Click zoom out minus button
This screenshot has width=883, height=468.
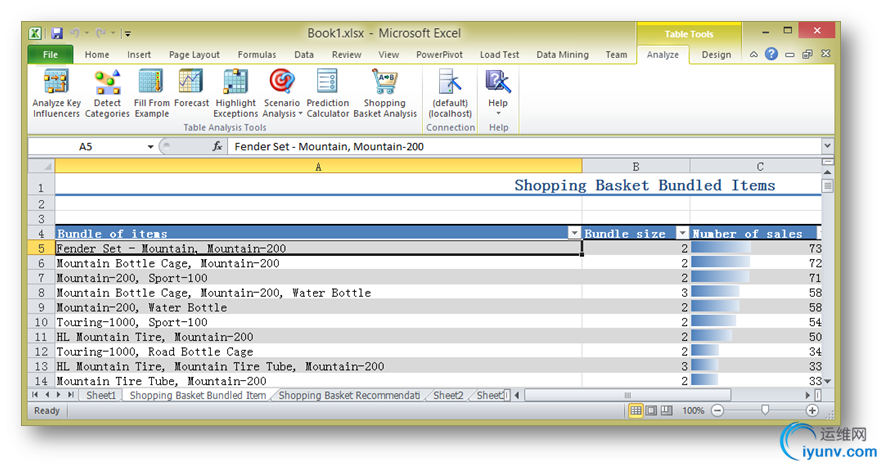coord(717,411)
